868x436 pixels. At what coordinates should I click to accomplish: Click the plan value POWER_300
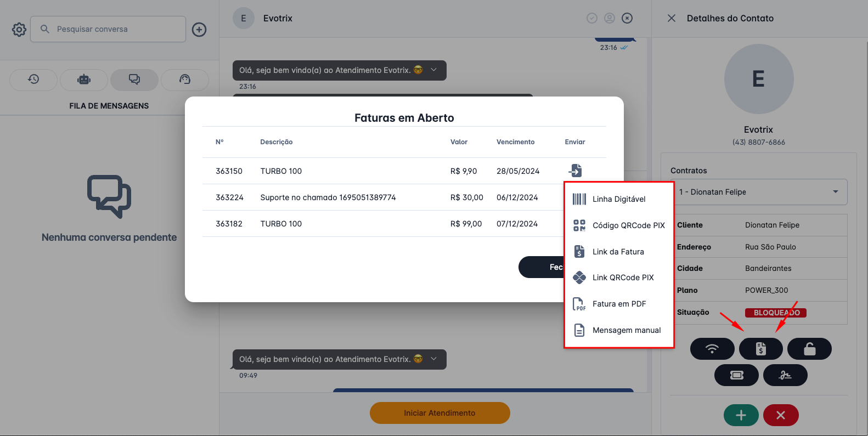pyautogui.click(x=766, y=290)
